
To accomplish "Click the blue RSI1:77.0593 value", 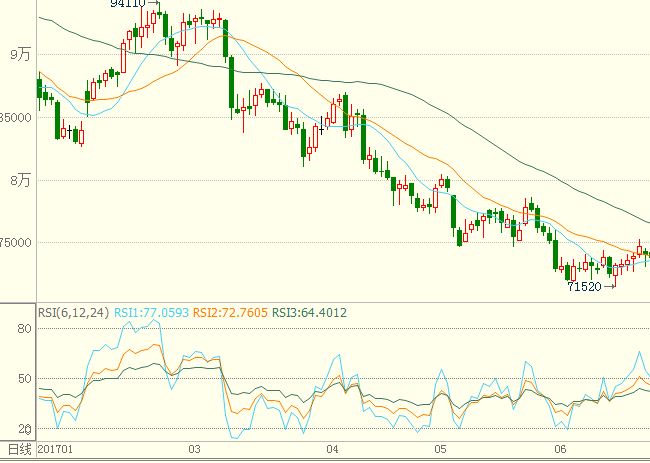I will (150, 313).
